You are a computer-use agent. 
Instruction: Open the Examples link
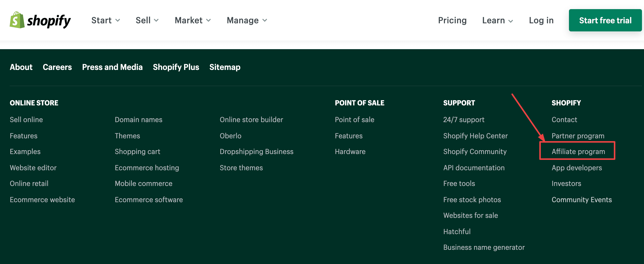(25, 152)
